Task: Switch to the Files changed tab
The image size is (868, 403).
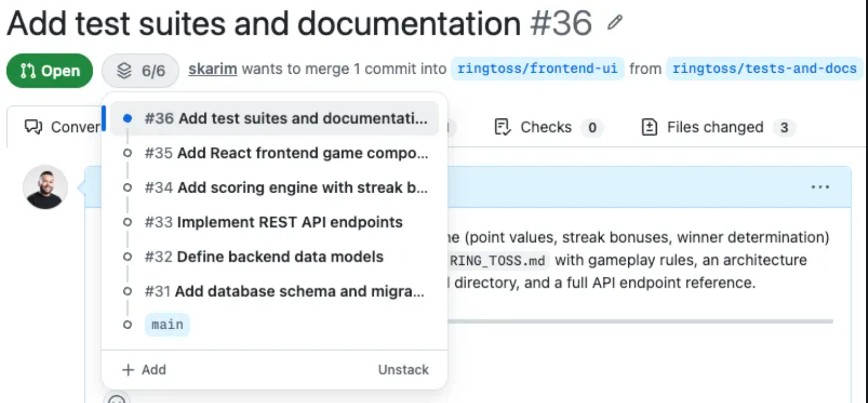Action: click(715, 127)
